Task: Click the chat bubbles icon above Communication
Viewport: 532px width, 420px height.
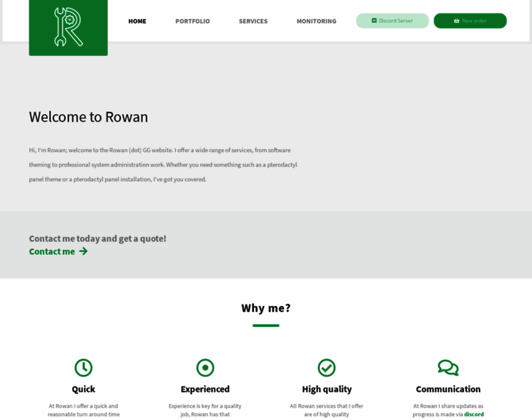Action: click(x=448, y=367)
